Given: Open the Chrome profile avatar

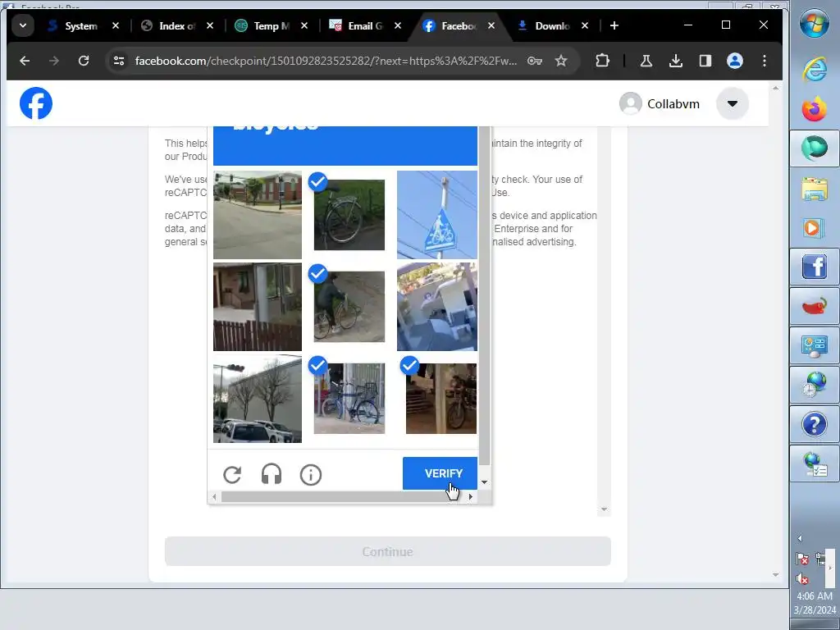Looking at the screenshot, I should (x=734, y=61).
